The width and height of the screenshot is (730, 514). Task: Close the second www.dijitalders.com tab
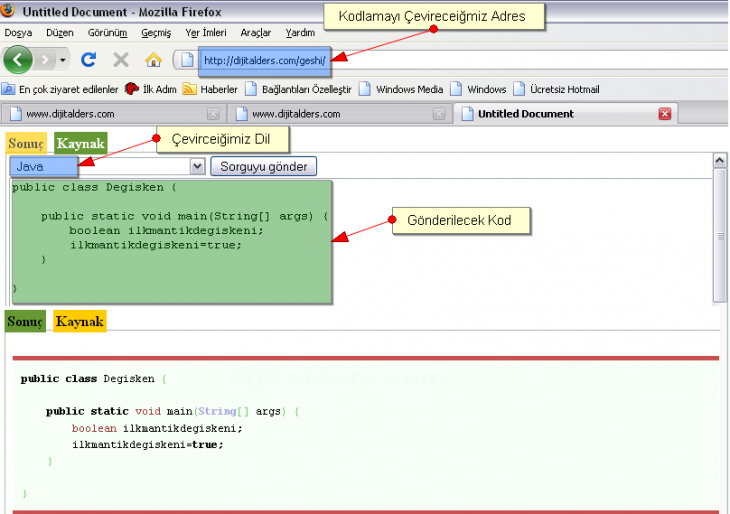[x=439, y=114]
